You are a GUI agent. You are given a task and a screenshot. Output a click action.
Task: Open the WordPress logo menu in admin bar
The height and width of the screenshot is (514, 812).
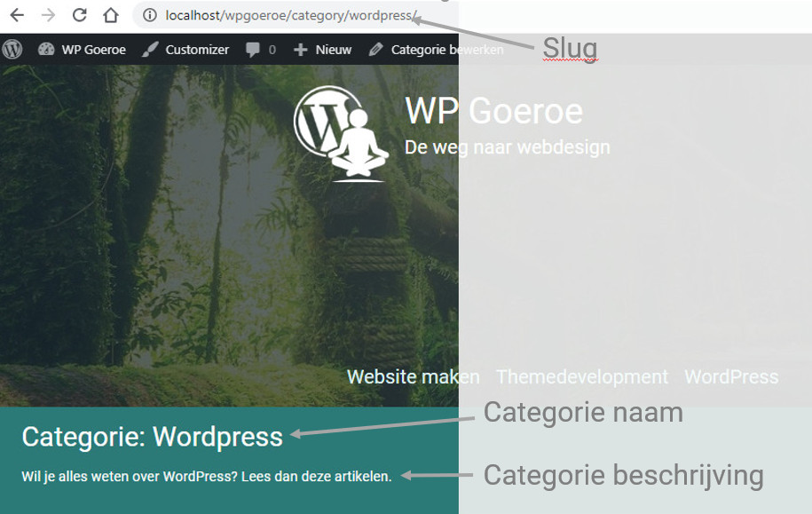(x=12, y=50)
